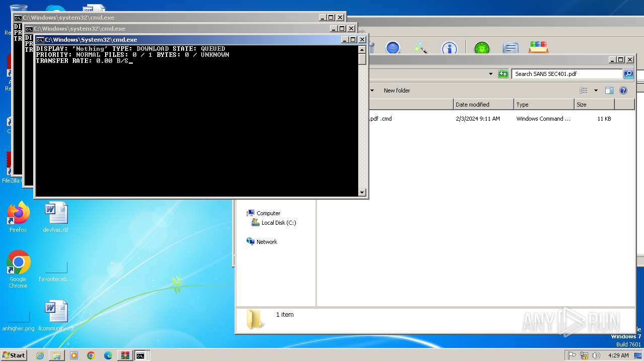Click the Search SANS SEC401.pdf input field
The image size is (644, 362).
tap(567, 74)
